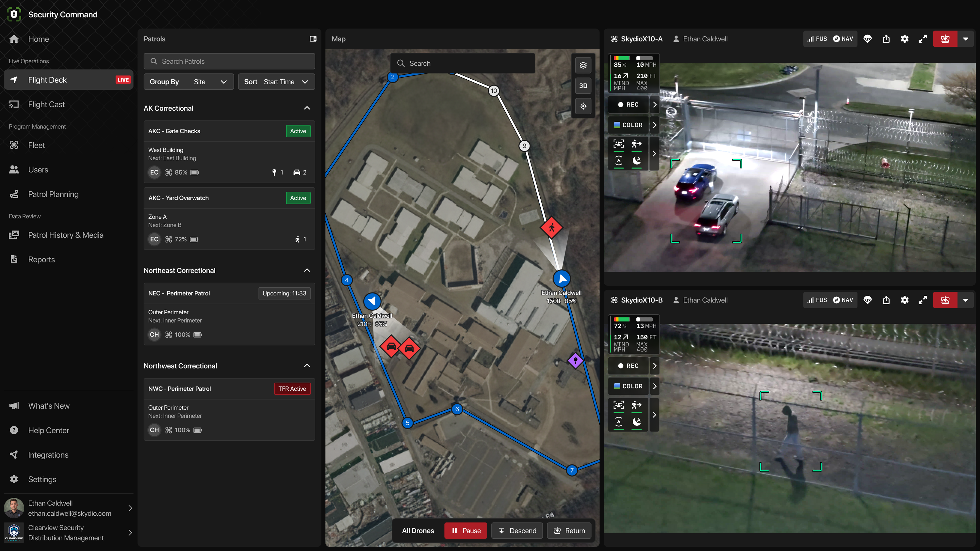Click Return for all drones
980x551 pixels.
[569, 531]
